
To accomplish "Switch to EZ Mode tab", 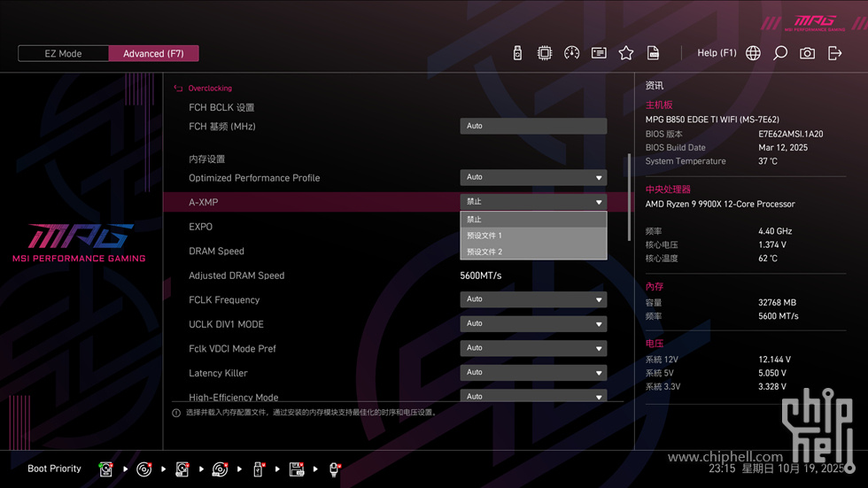I will coord(63,54).
